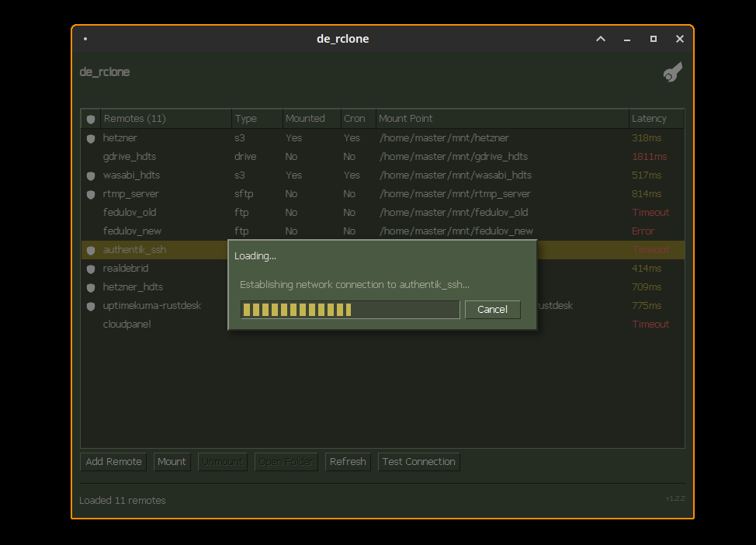Toggle the authentik_ssh status indicator
This screenshot has height=545, width=756.
[x=90, y=250]
